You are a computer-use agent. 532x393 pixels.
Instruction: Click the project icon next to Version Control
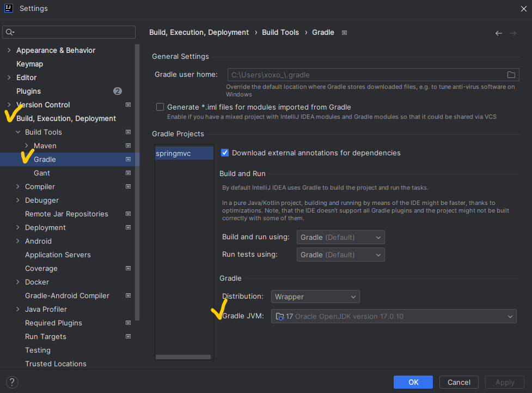[129, 105]
